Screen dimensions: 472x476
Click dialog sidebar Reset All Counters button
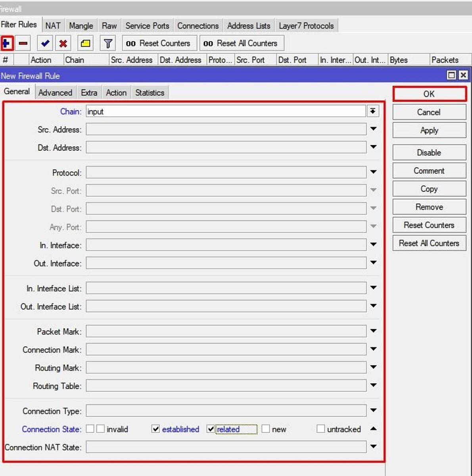point(429,244)
